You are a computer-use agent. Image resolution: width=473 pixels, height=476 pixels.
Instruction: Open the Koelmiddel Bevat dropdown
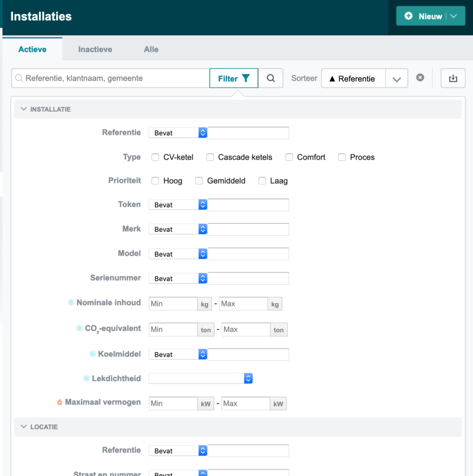tap(178, 354)
